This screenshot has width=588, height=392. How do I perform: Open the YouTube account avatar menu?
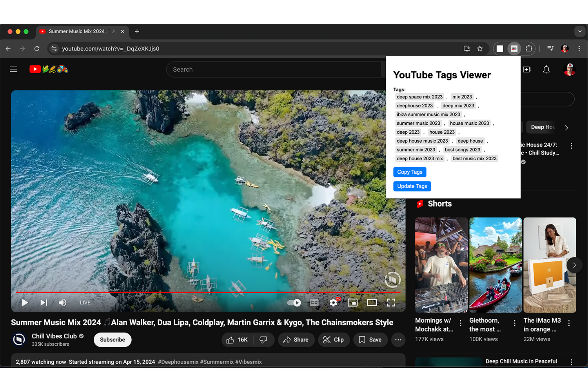point(569,69)
